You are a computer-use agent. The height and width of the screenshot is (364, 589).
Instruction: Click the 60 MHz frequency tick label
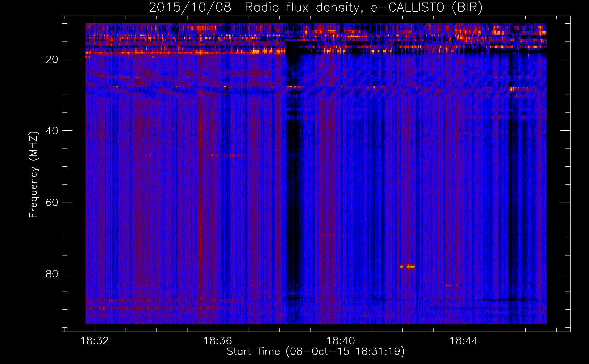(x=52, y=202)
